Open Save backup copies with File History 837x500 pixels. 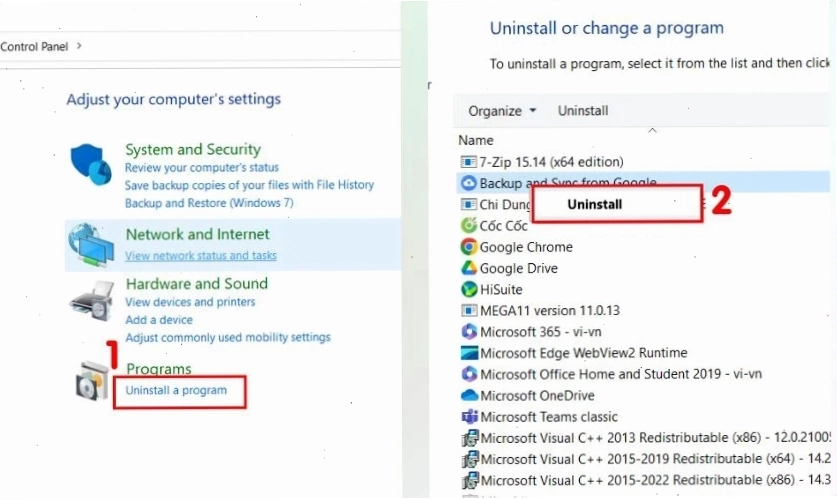click(x=249, y=185)
